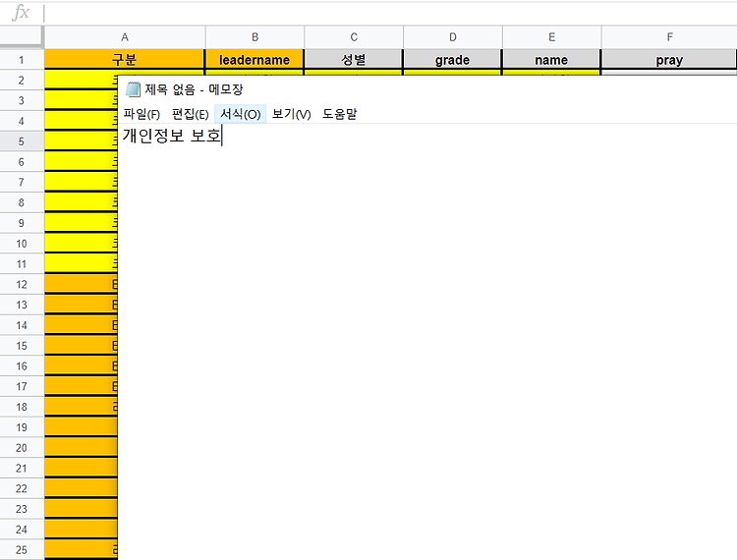
Task: Select column D header
Action: point(453,37)
